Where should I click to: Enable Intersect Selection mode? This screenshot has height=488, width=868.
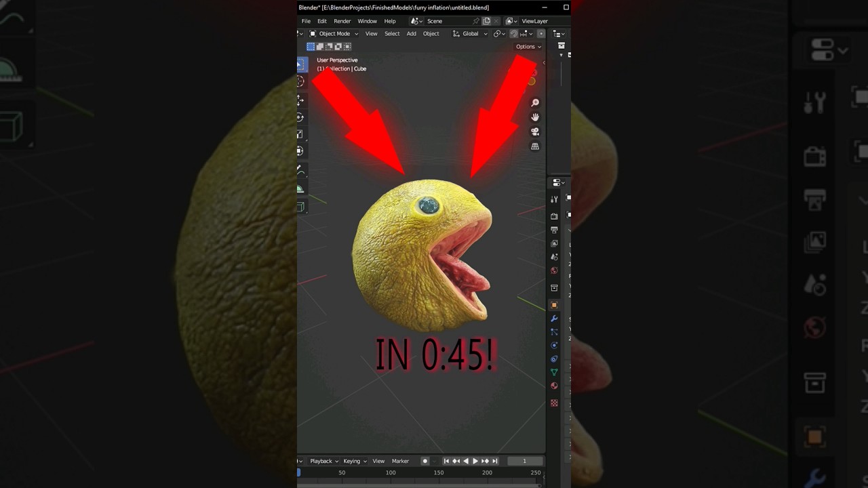[x=347, y=47]
